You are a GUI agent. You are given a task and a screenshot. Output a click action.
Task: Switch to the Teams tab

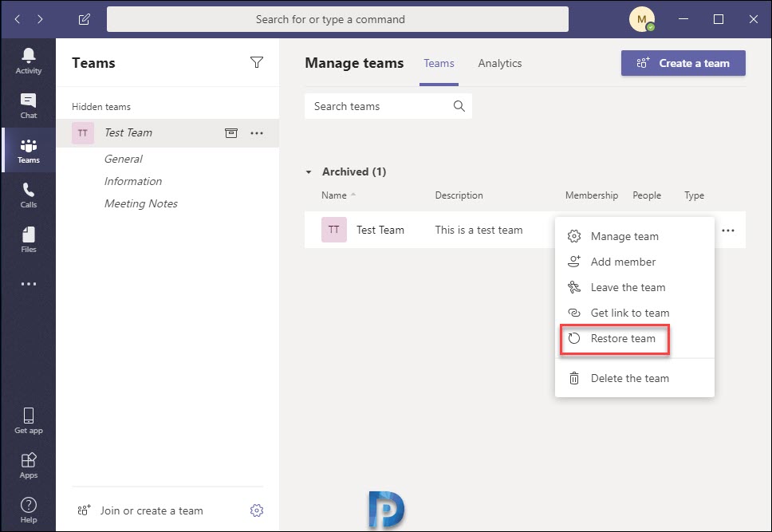point(439,63)
